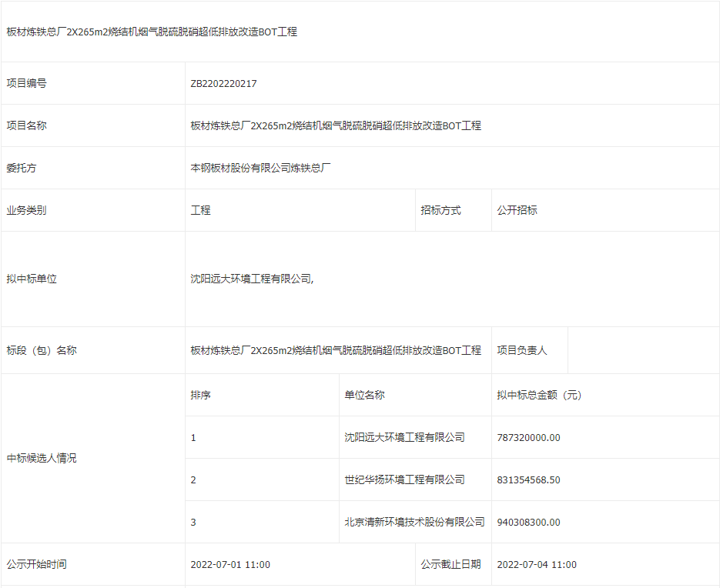Click rank 1 in candidate table

[193, 437]
